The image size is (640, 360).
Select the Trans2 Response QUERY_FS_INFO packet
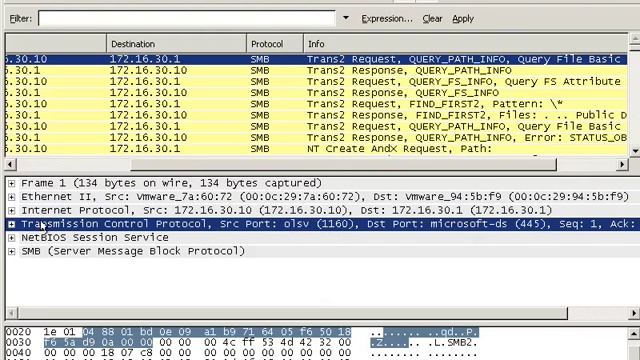(x=316, y=93)
